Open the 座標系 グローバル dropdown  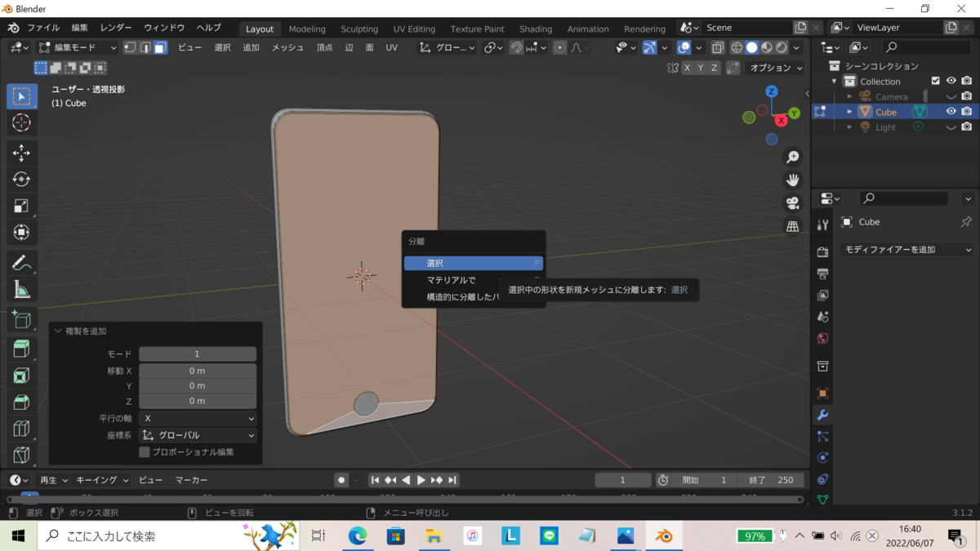(198, 436)
